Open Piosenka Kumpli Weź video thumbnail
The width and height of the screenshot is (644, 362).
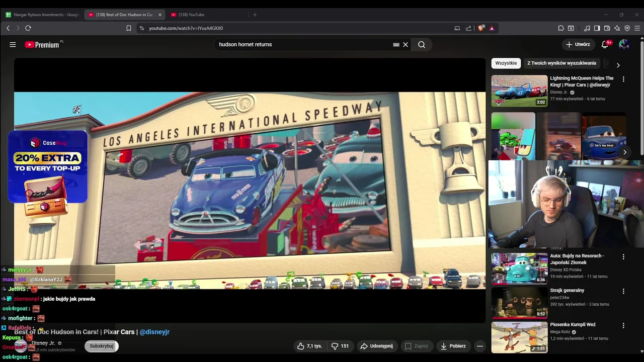click(x=519, y=337)
